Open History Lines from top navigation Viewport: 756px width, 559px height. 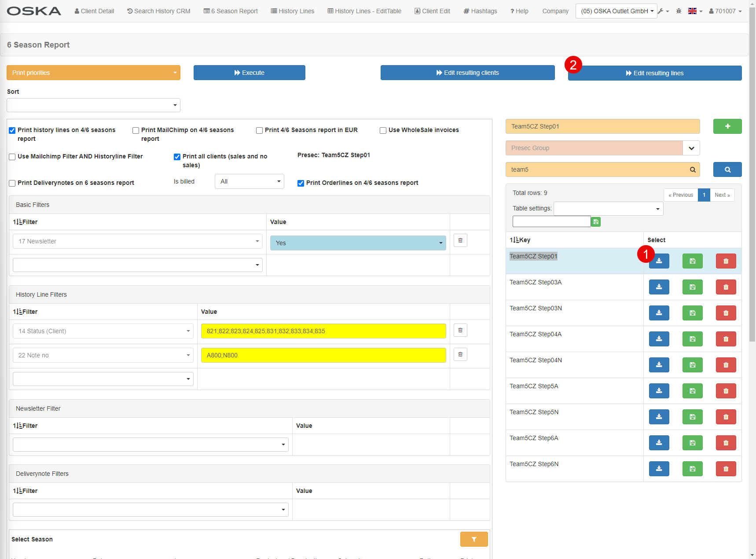tap(292, 11)
